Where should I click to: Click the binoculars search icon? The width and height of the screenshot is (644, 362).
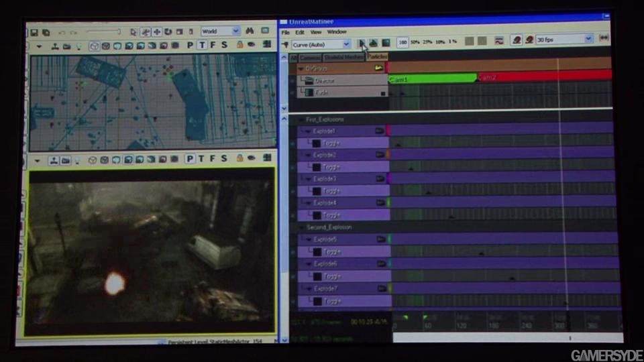pos(250,31)
